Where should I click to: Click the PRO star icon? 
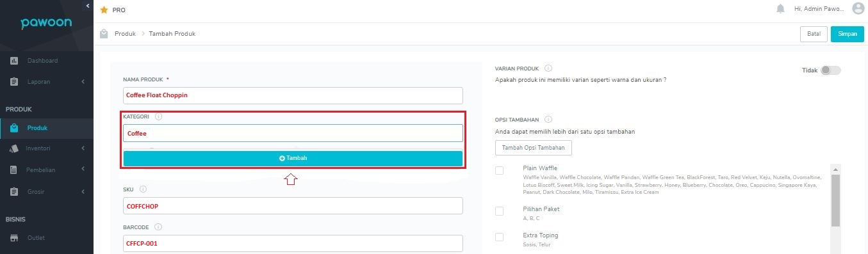[104, 10]
